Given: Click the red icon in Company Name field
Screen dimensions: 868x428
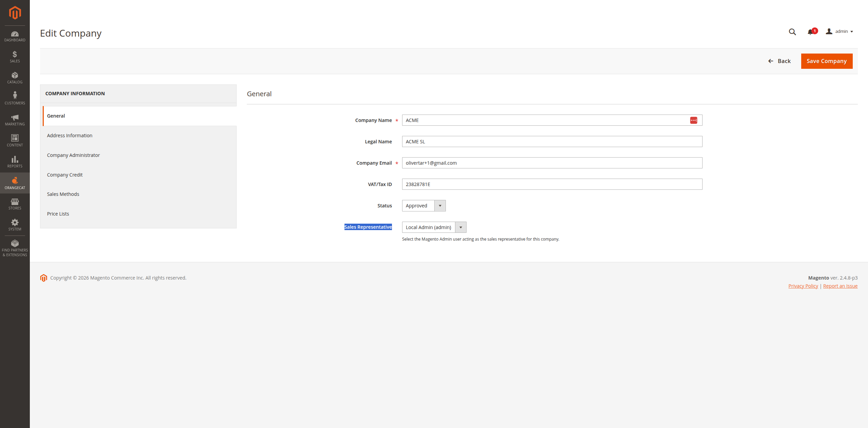Looking at the screenshot, I should pos(693,120).
